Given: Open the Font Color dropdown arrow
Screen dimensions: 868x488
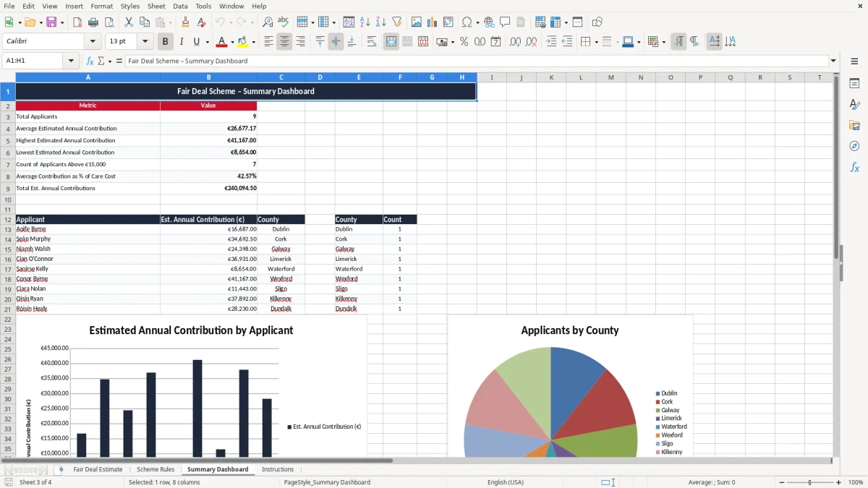Looking at the screenshot, I should [x=232, y=42].
